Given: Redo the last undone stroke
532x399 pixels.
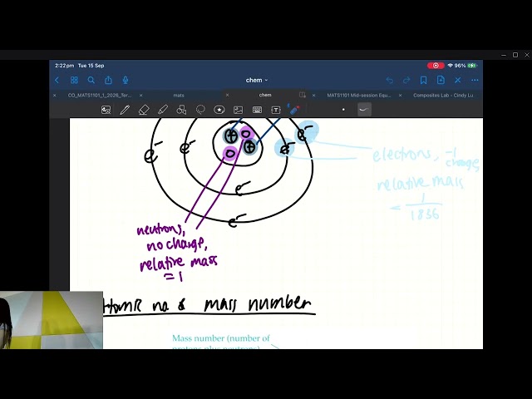Looking at the screenshot, I should pyautogui.click(x=406, y=80).
